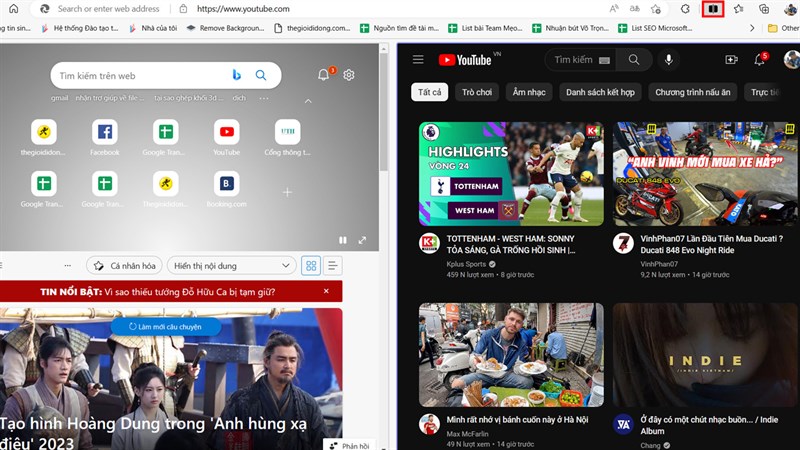Open the Hoàng Dung news headline
Screen dimensions: 800x450
[154, 432]
